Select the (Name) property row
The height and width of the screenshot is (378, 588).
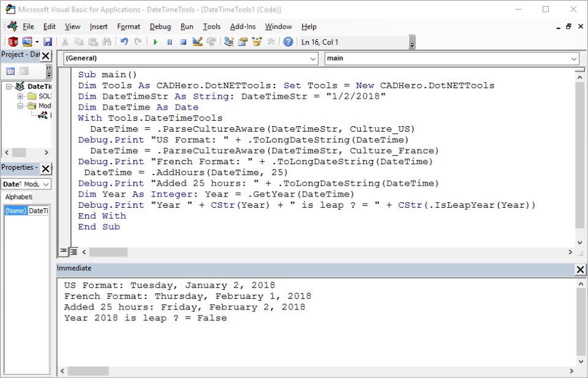point(26,211)
